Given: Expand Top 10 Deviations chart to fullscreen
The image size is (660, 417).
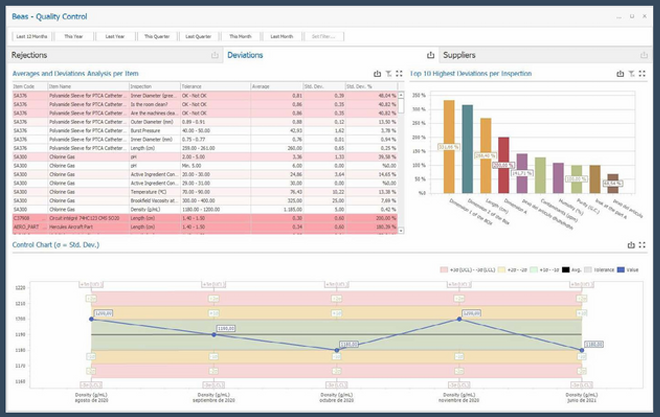Looking at the screenshot, I should click(x=641, y=73).
